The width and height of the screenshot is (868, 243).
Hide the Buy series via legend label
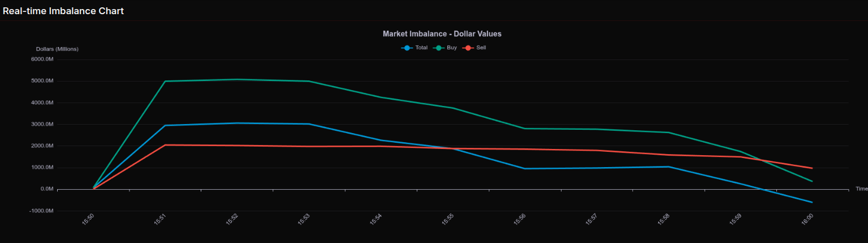[x=452, y=48]
